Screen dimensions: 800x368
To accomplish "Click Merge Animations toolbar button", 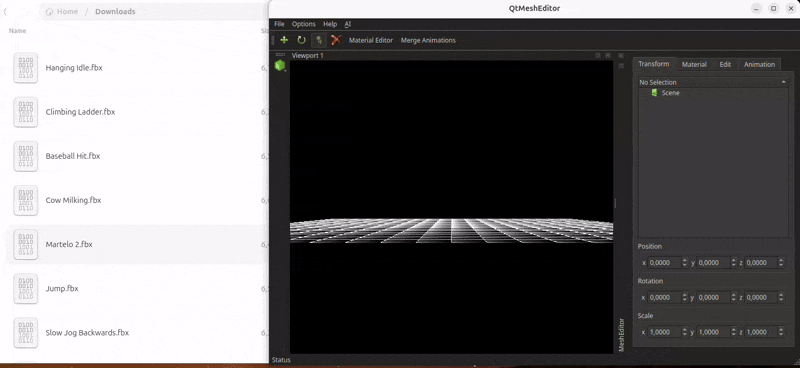I will click(x=428, y=40).
